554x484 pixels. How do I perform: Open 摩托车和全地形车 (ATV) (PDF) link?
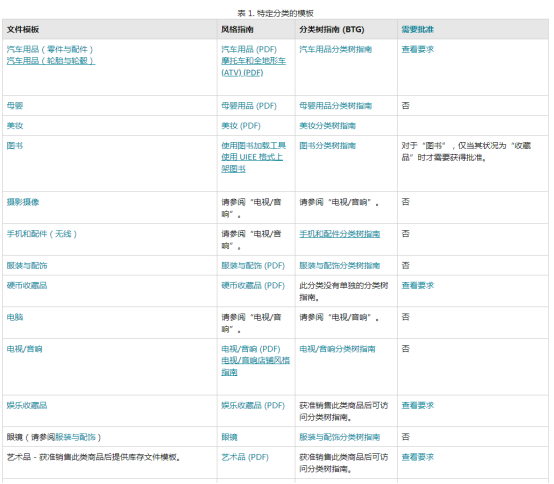(253, 67)
